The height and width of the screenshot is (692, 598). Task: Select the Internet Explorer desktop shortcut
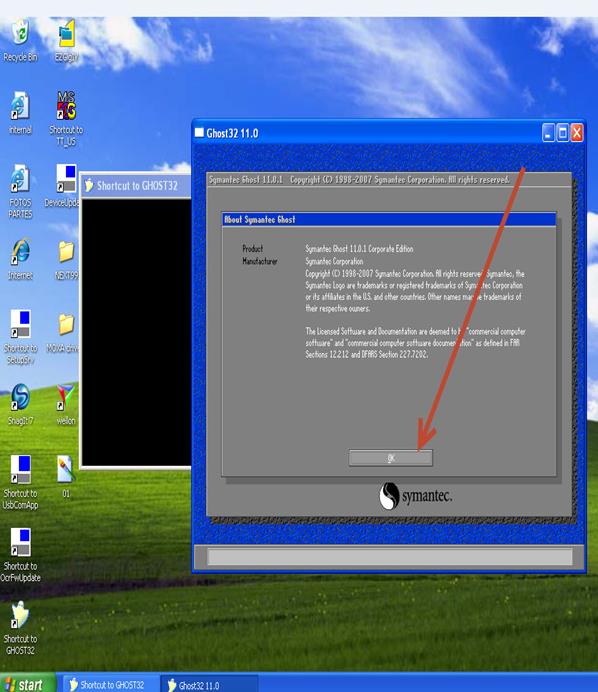[20, 259]
